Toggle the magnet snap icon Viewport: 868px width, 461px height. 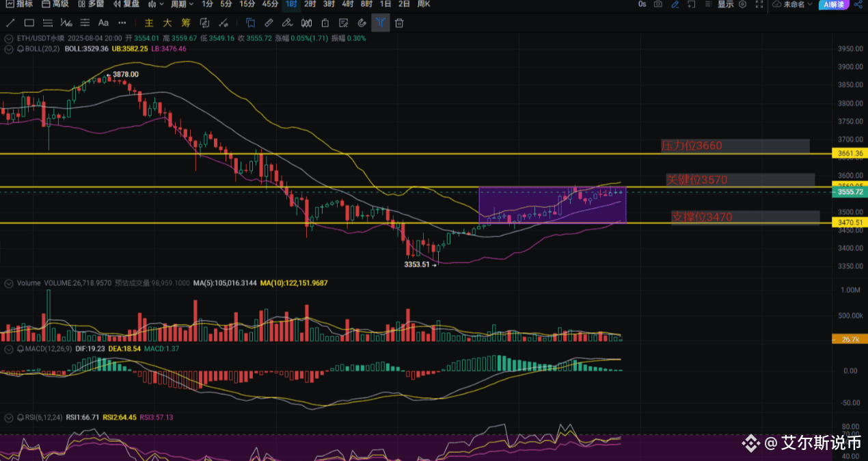click(362, 23)
